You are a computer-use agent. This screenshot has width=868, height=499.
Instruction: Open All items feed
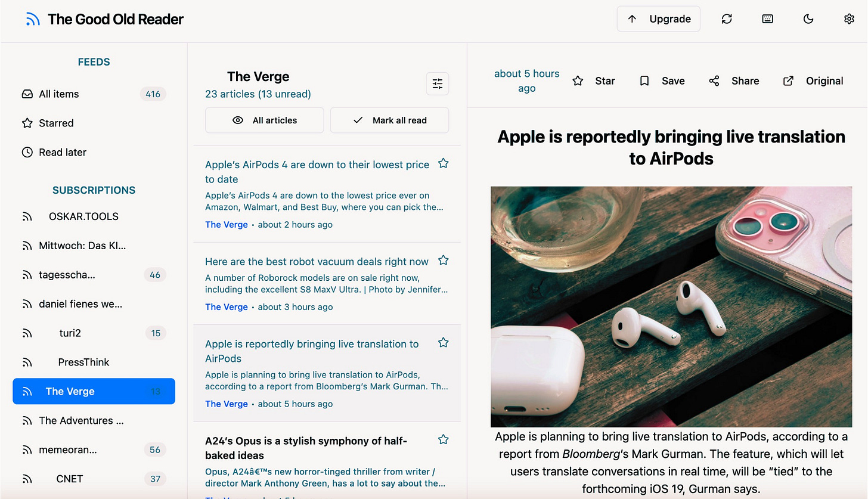pyautogui.click(x=94, y=94)
